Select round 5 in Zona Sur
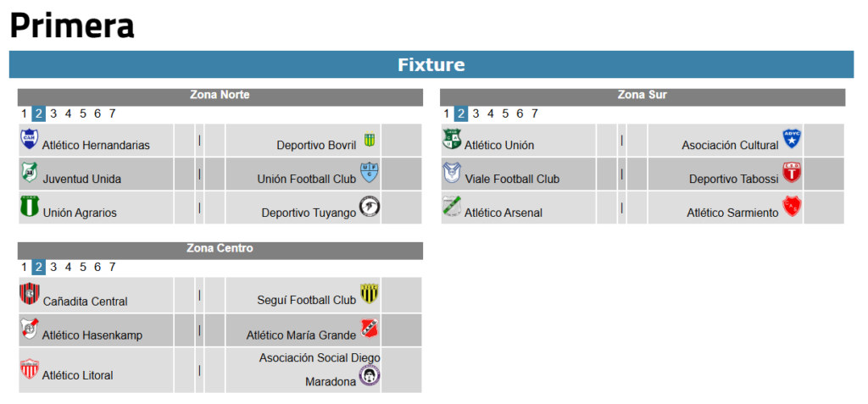This screenshot has height=404, width=868. pos(505,113)
